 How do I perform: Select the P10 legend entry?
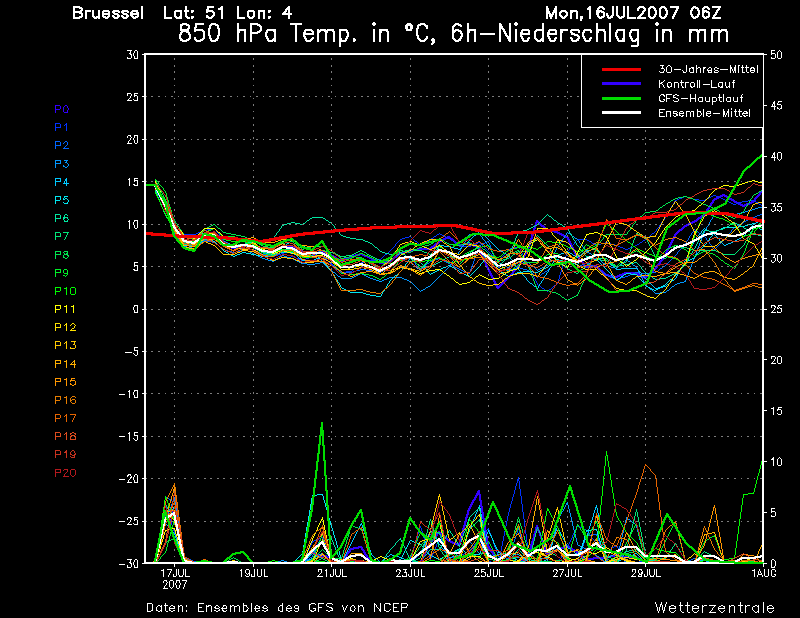coord(65,291)
